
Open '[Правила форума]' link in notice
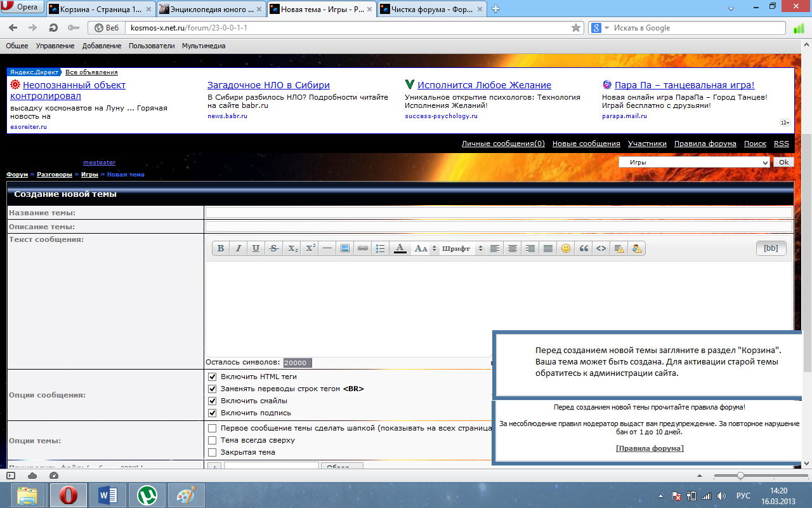(x=650, y=448)
